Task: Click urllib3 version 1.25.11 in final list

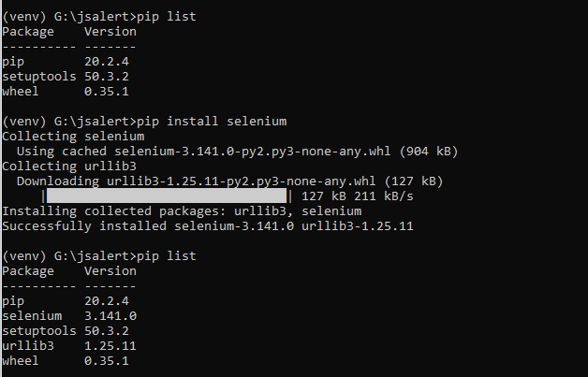Action: click(110, 346)
